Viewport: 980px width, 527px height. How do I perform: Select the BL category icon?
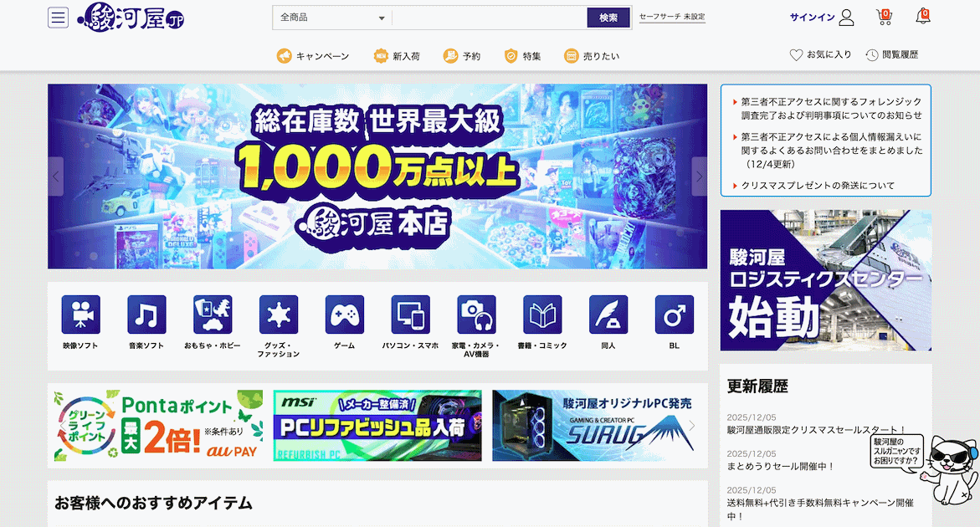pyautogui.click(x=674, y=315)
